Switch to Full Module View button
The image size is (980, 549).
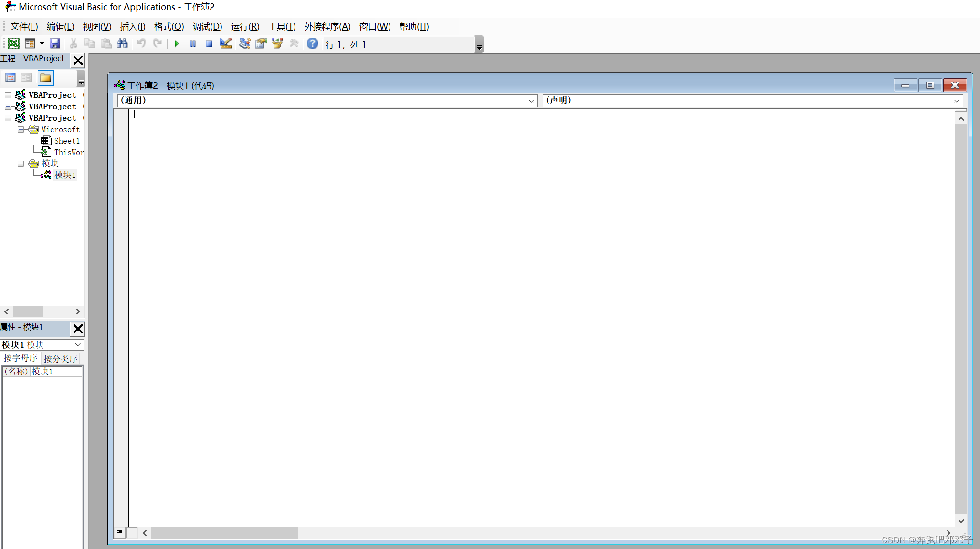tap(132, 532)
